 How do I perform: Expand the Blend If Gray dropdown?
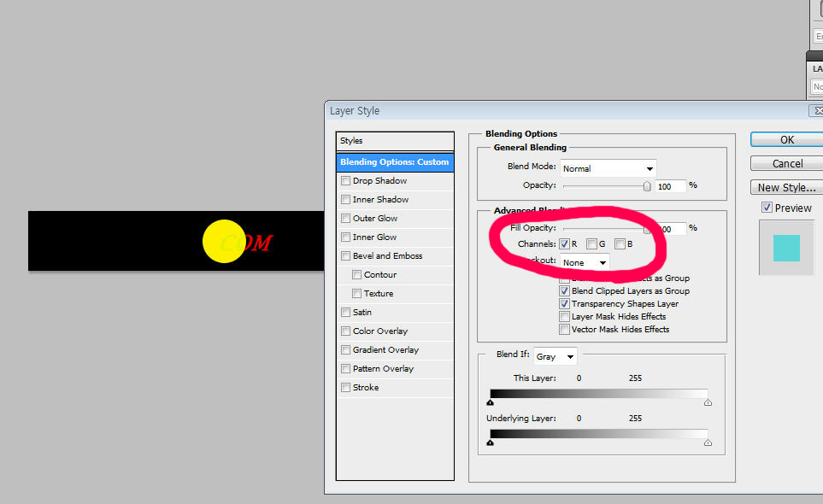click(x=556, y=356)
